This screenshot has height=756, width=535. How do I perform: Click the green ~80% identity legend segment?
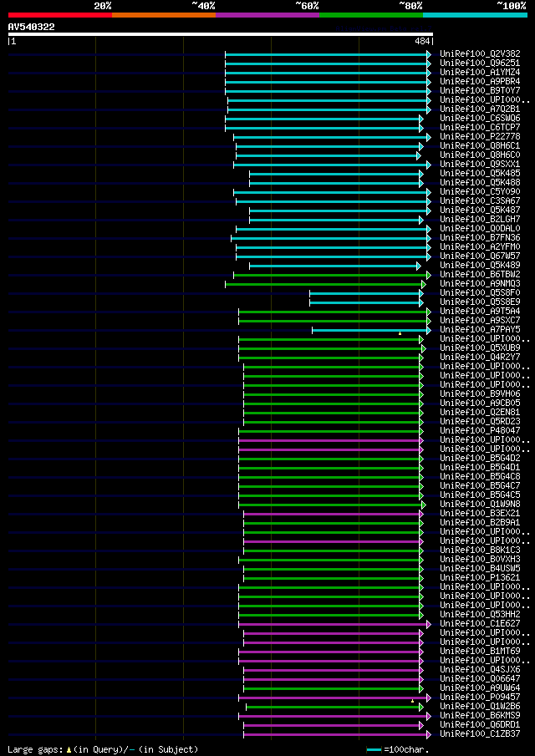[371, 15]
